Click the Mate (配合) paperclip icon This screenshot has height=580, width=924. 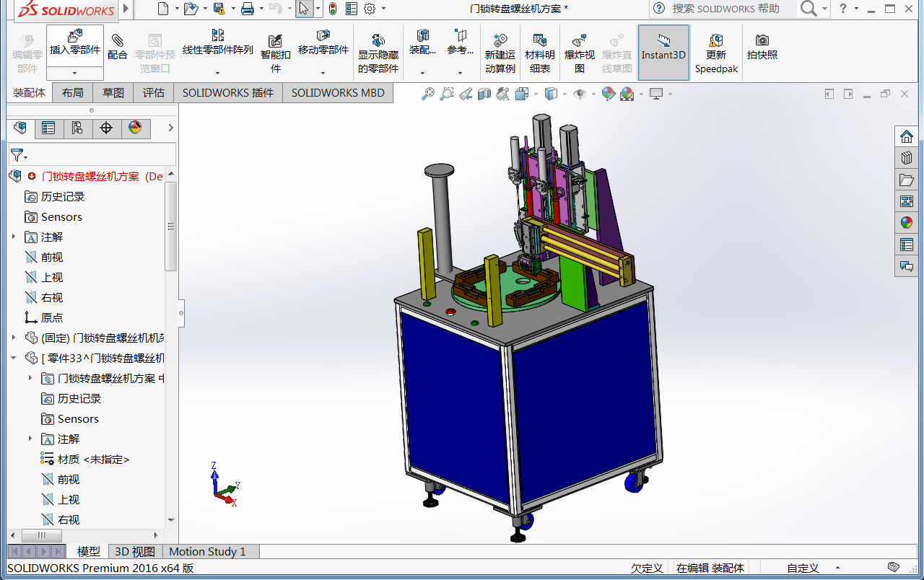pos(117,40)
